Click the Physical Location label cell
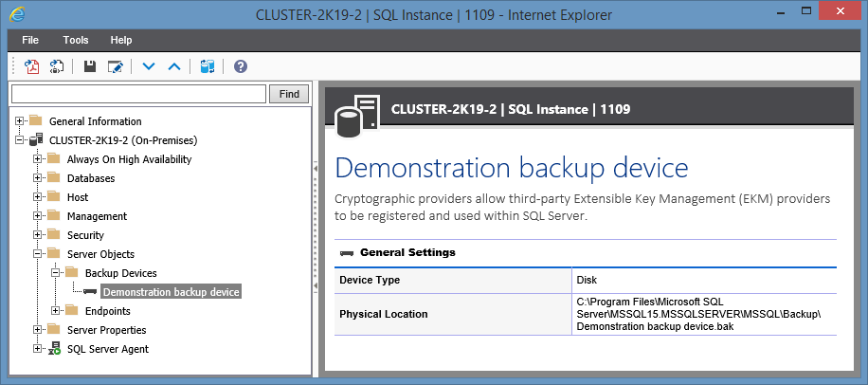 pos(453,314)
